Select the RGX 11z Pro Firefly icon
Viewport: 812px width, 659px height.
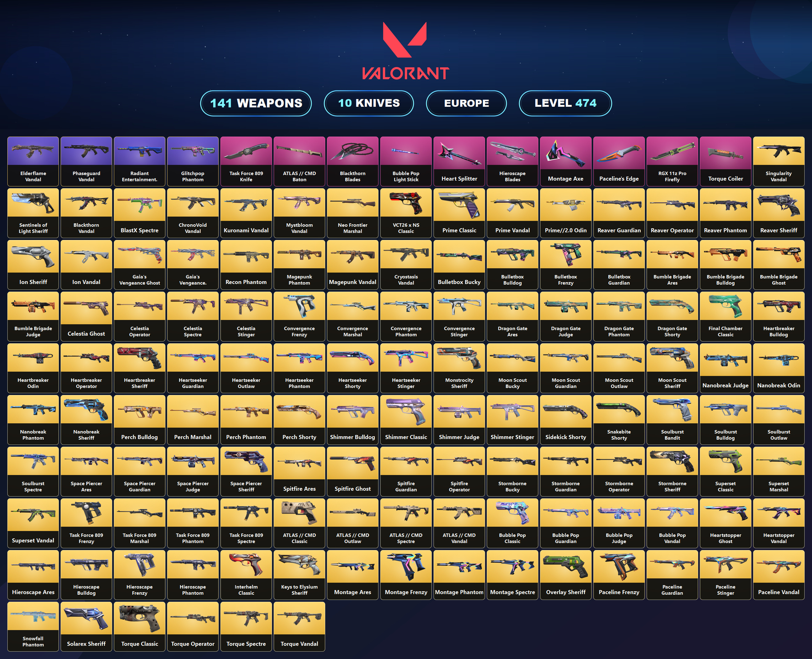coord(672,151)
